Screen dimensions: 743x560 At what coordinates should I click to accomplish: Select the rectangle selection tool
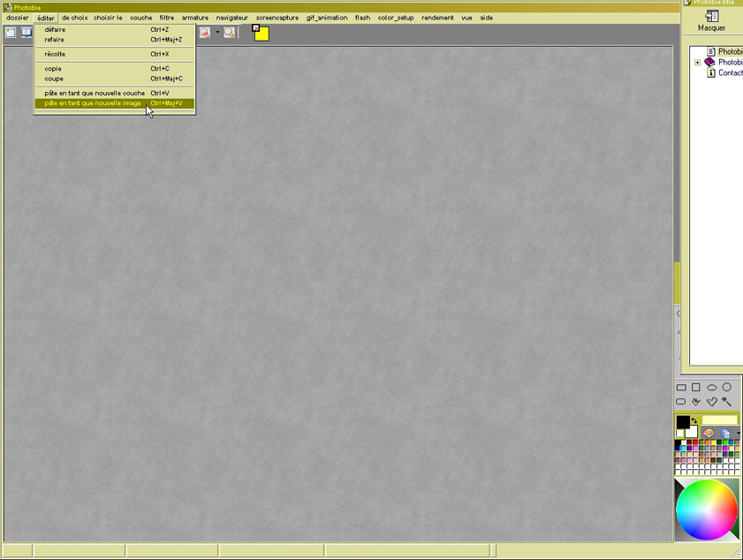tap(681, 387)
